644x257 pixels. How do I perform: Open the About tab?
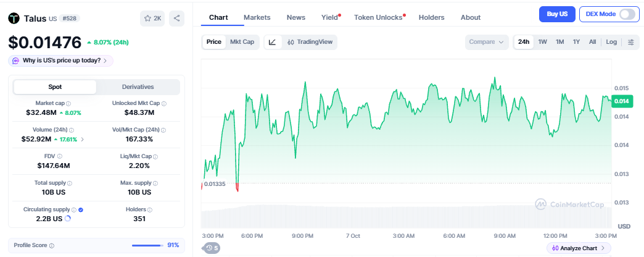point(471,17)
